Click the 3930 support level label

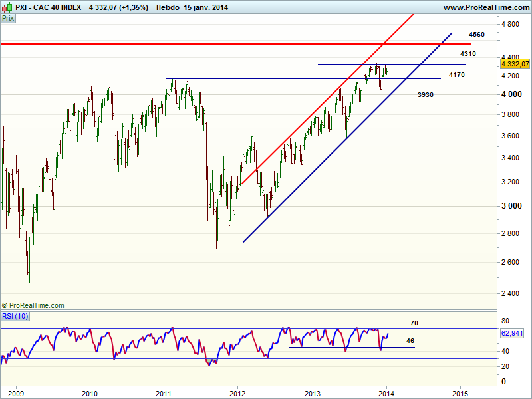pyautogui.click(x=426, y=95)
